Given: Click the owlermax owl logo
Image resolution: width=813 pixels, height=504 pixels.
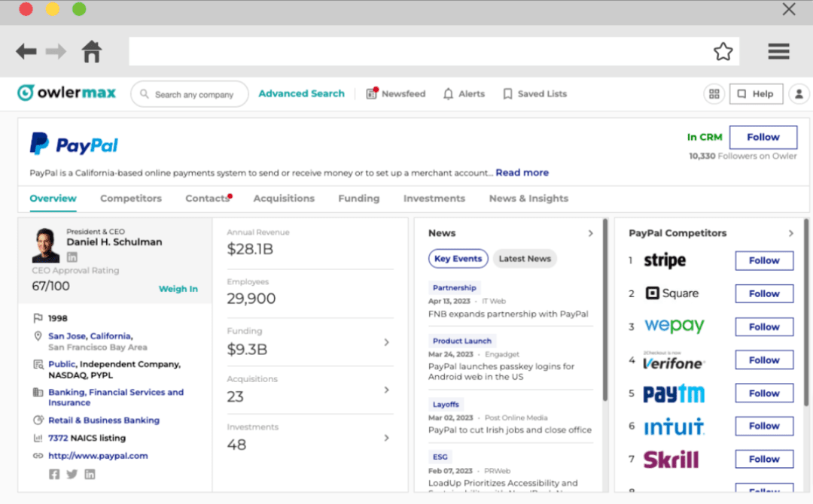Looking at the screenshot, I should point(26,92).
